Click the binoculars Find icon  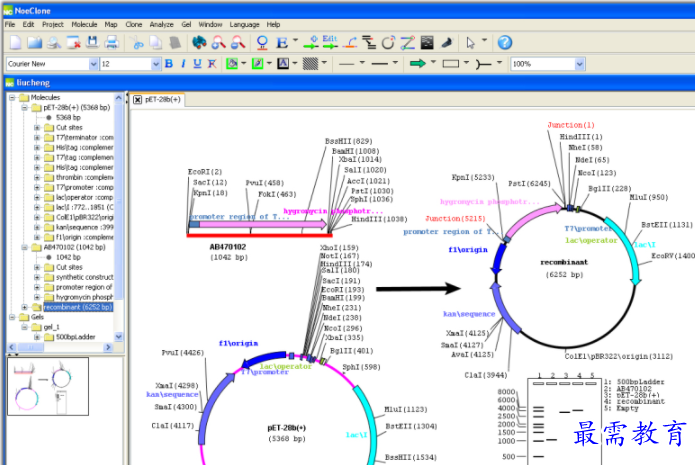coord(199,43)
